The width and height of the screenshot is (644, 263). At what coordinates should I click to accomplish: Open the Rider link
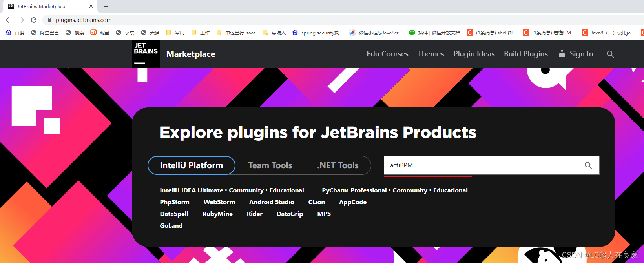(255, 214)
